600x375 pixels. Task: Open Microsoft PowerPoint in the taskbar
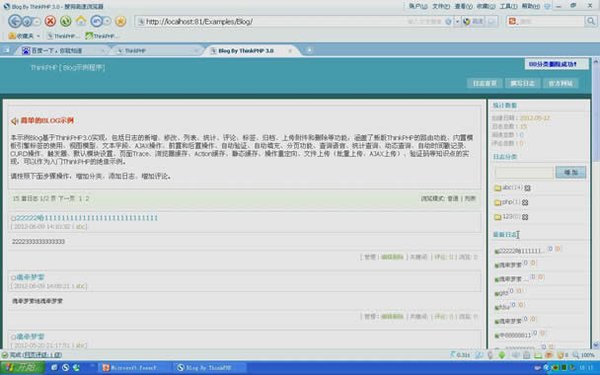133,368
